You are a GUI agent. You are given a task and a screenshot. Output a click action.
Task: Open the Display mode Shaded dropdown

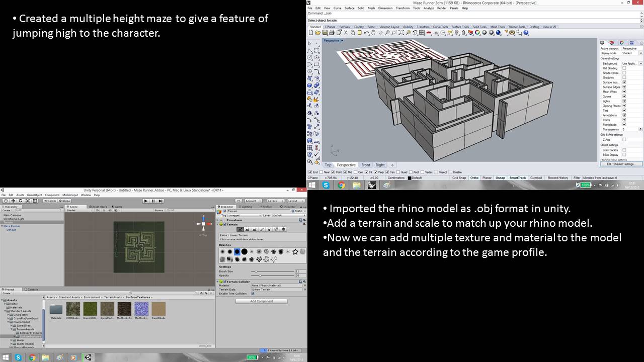pos(640,53)
